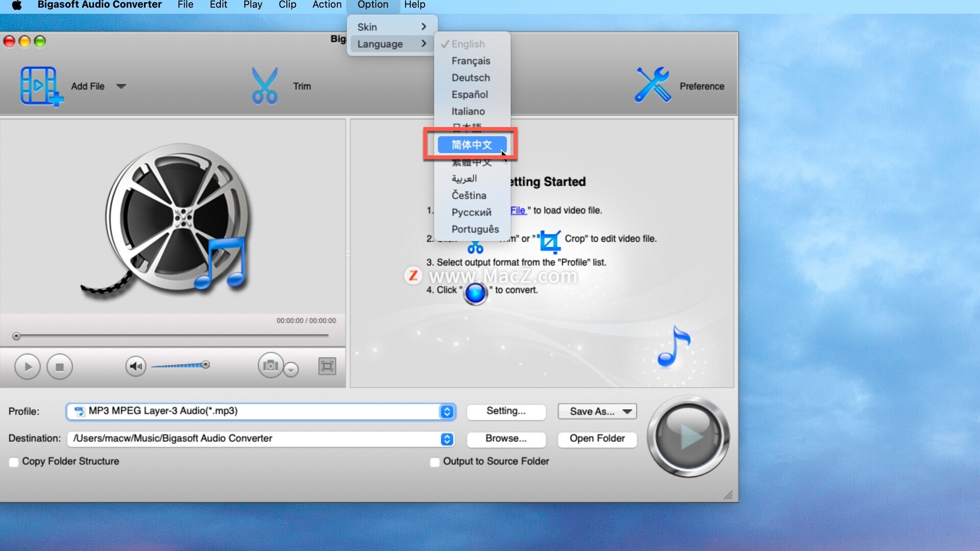This screenshot has height=551, width=980.
Task: Select Deutsch language
Action: (472, 78)
